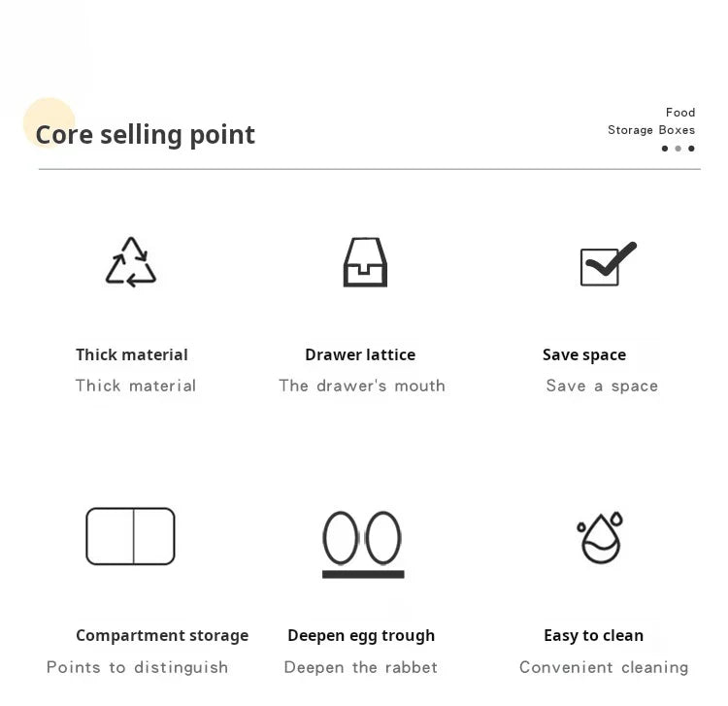Screen dimensions: 728x706
Task: Click the two-compartment rectangle icon
Action: point(130,536)
